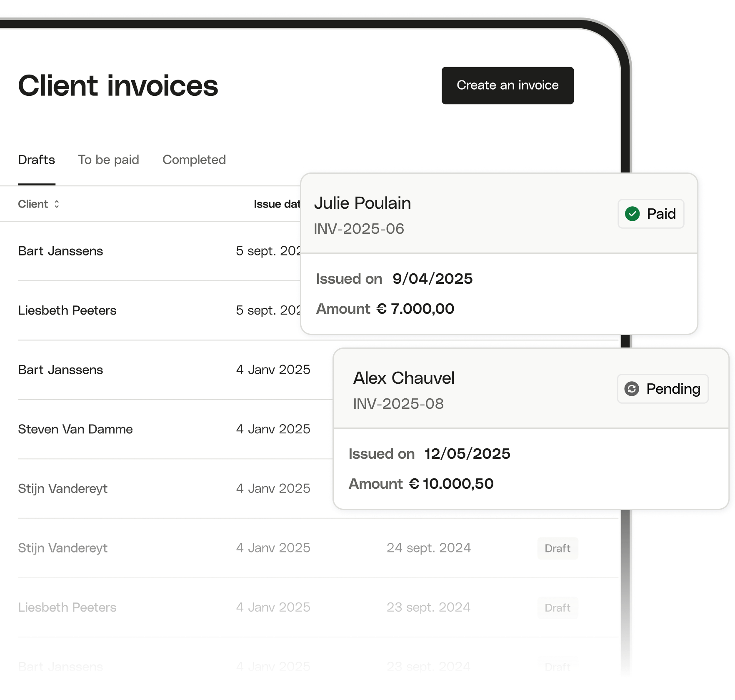Click the Client column header label
This screenshot has height=700, width=735.
(33, 204)
